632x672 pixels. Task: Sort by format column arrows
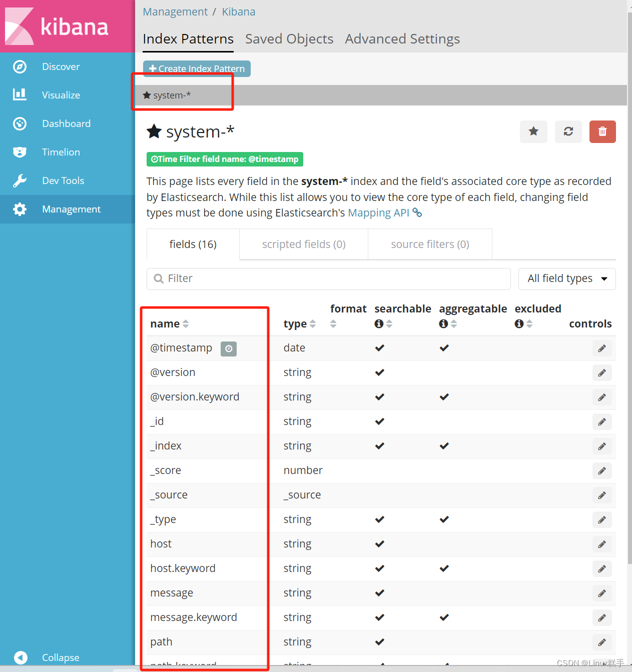pos(333,324)
